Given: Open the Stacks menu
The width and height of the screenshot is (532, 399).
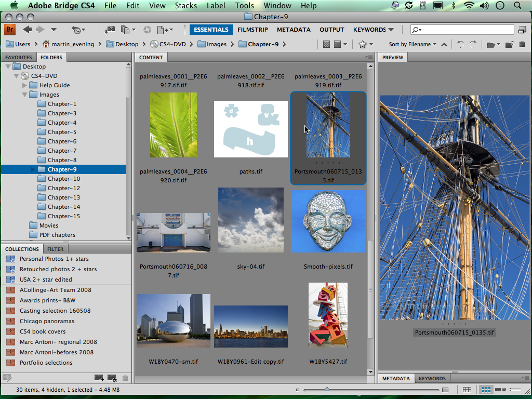Looking at the screenshot, I should coord(186,5).
